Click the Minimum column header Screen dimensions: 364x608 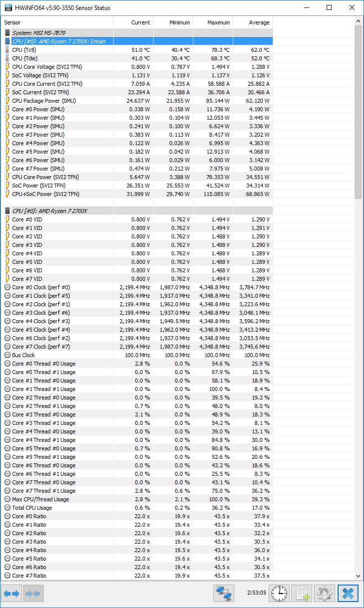[x=173, y=22]
